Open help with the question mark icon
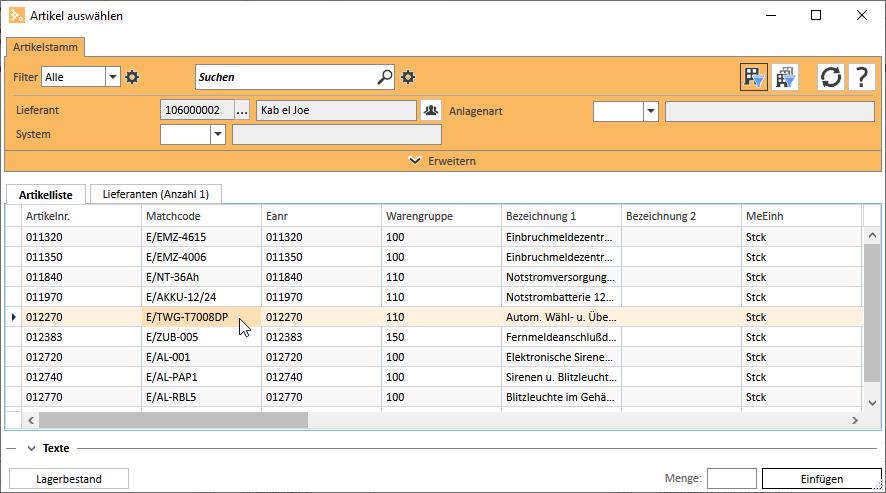 (862, 77)
